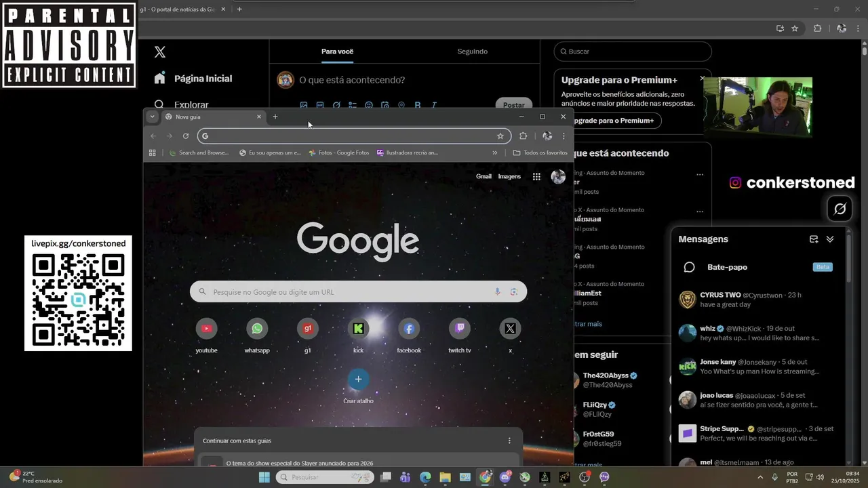Click the Postar button
The height and width of the screenshot is (488, 868).
point(514,105)
